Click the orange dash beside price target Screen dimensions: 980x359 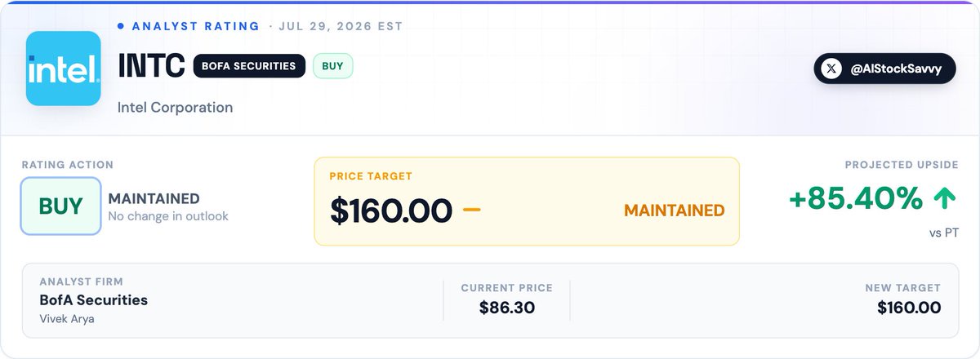(471, 210)
